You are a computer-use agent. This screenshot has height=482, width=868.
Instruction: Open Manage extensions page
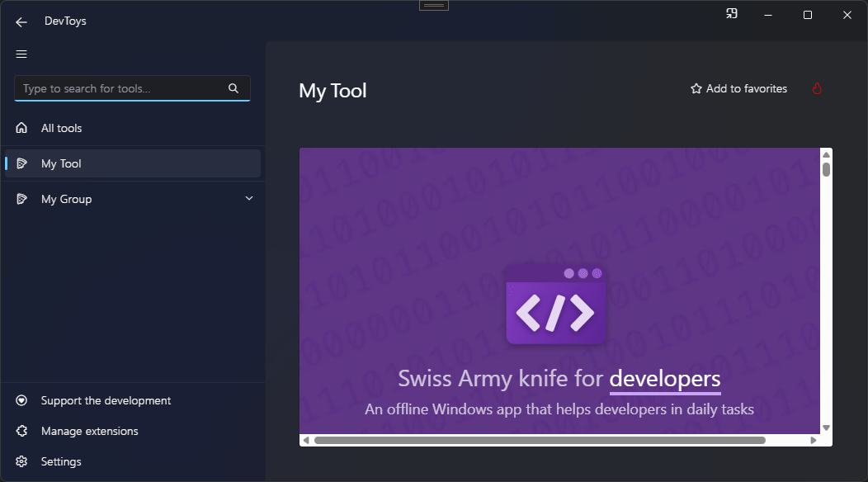click(x=132, y=431)
